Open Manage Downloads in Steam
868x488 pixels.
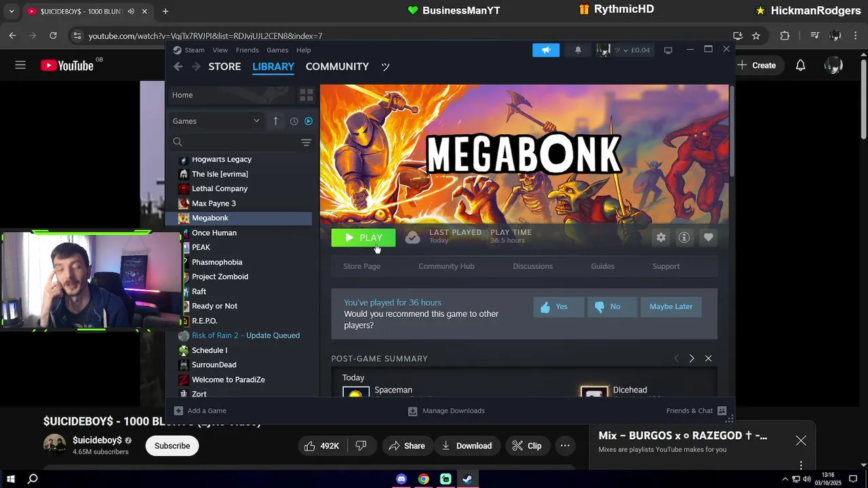[446, 411]
